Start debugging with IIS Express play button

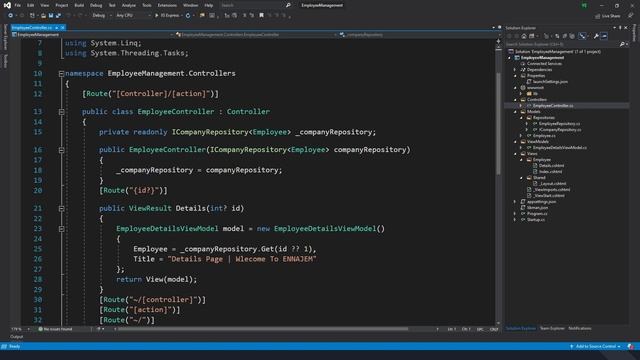coord(168,16)
